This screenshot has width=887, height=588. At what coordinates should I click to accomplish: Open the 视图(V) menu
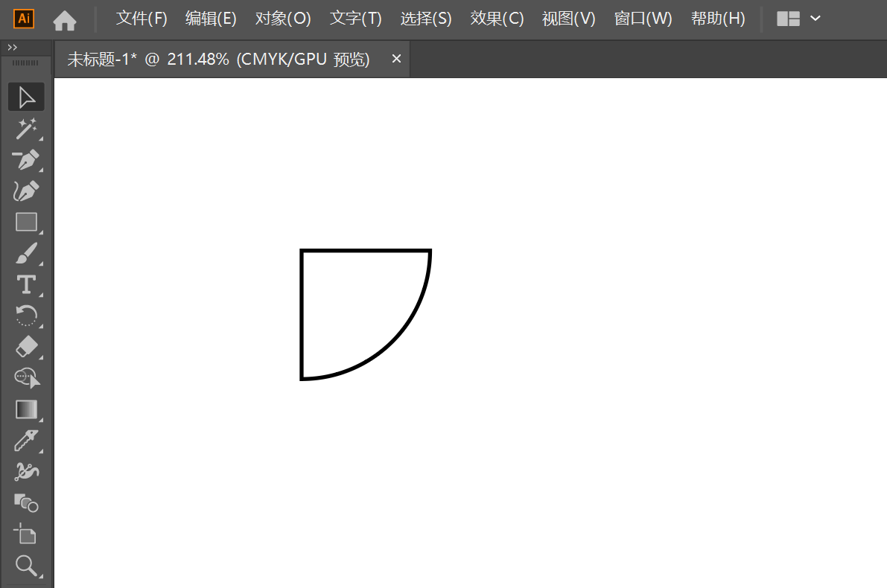568,18
